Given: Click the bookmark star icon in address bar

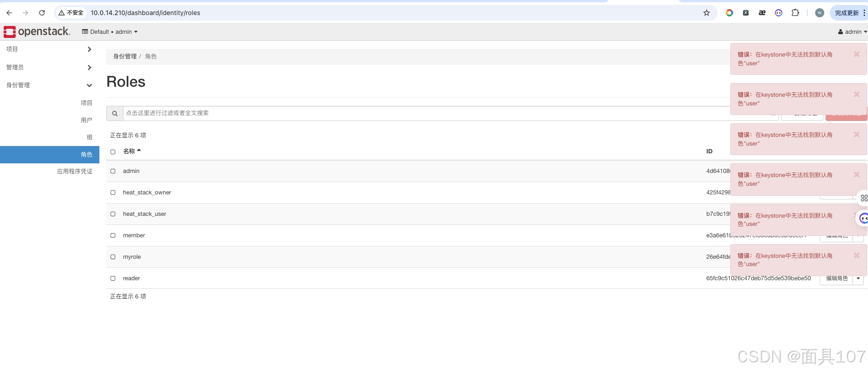Looking at the screenshot, I should [x=707, y=13].
